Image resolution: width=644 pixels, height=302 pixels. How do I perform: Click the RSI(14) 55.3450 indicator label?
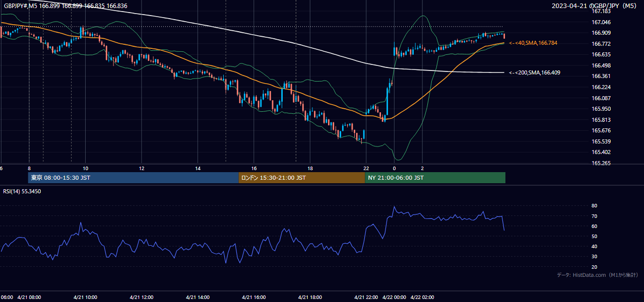(x=22, y=191)
